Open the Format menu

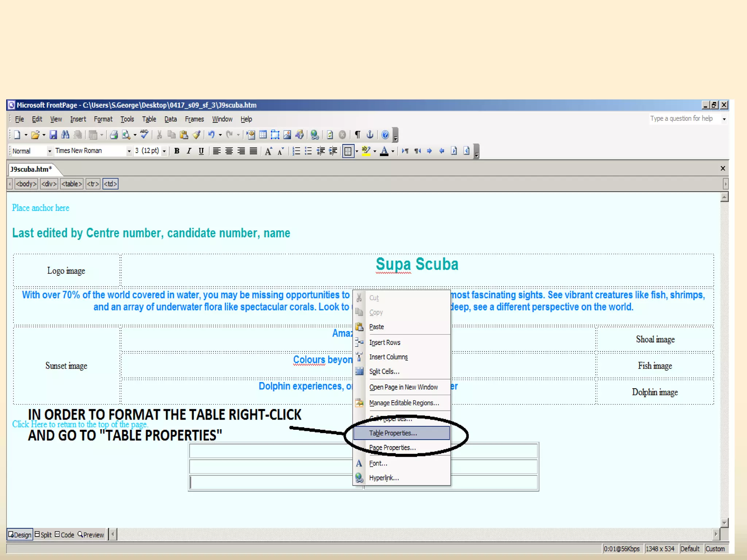click(103, 119)
